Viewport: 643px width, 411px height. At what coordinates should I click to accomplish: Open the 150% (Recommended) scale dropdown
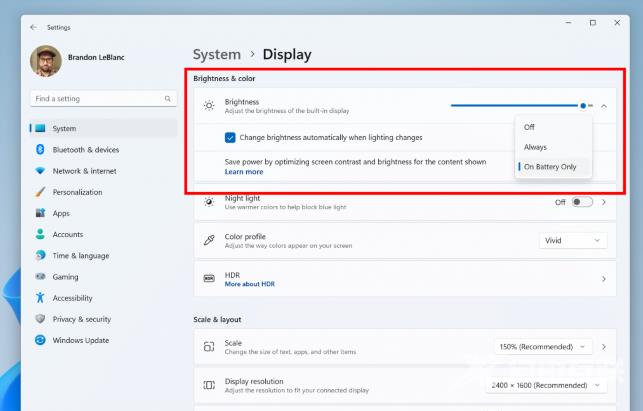pyautogui.click(x=543, y=347)
